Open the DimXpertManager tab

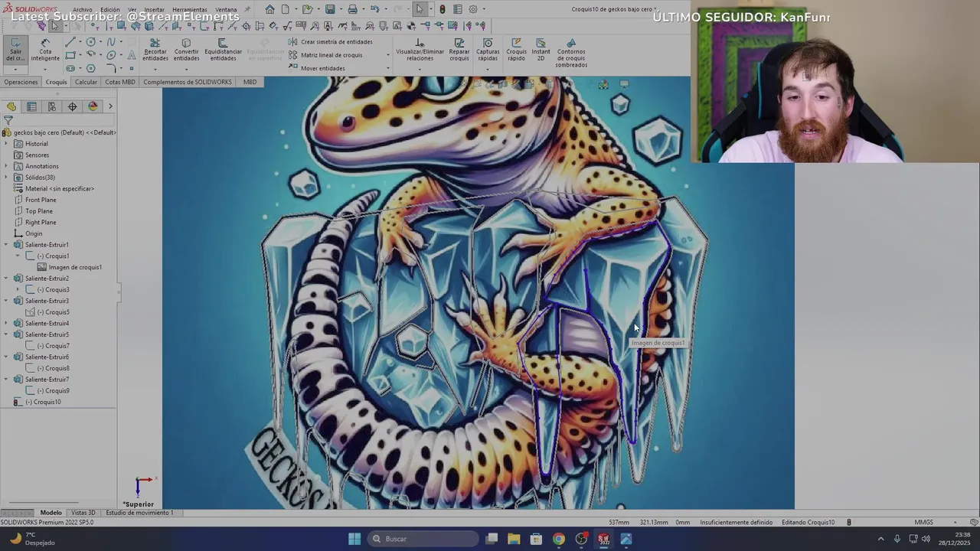pos(72,106)
